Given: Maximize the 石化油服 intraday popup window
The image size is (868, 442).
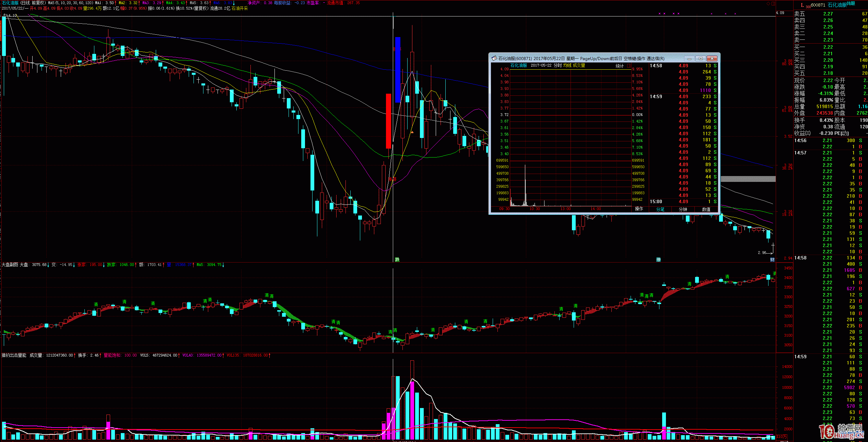Looking at the screenshot, I should click(x=701, y=58).
